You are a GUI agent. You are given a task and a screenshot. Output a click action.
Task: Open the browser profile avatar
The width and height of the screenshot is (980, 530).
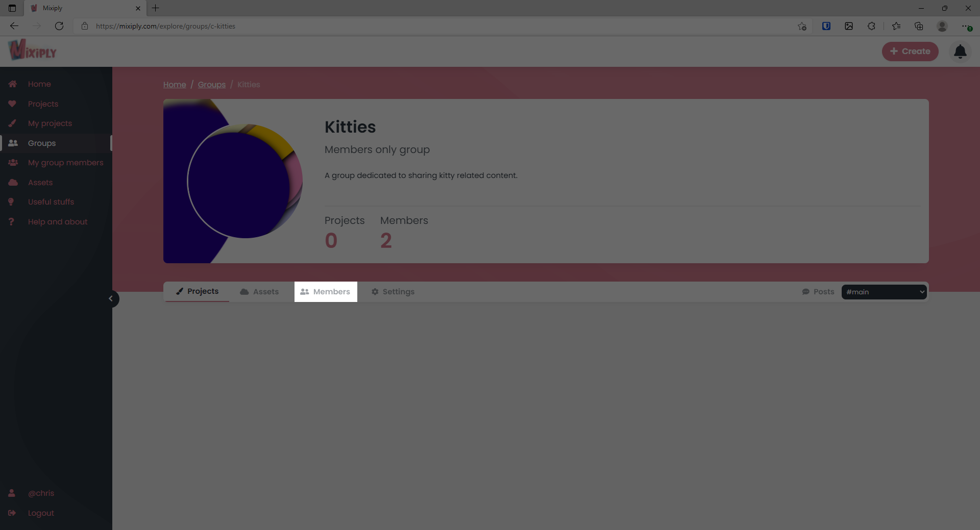942,26
